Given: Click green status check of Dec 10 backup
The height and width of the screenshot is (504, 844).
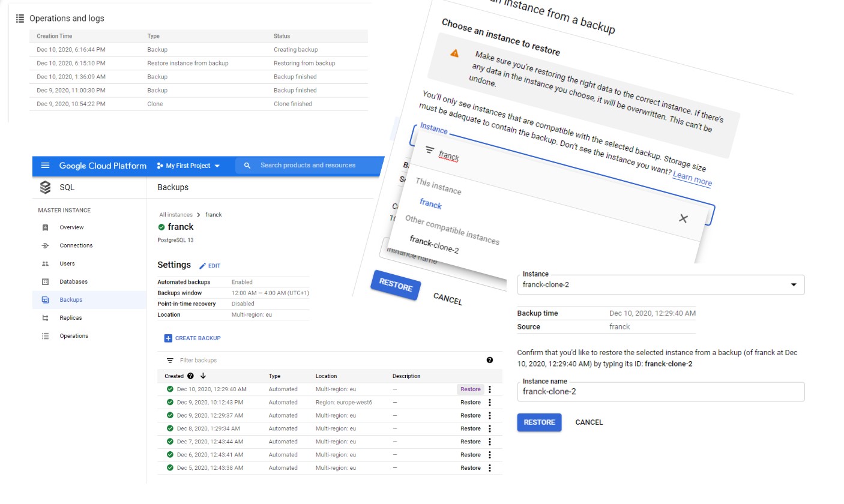Looking at the screenshot, I should tap(170, 389).
